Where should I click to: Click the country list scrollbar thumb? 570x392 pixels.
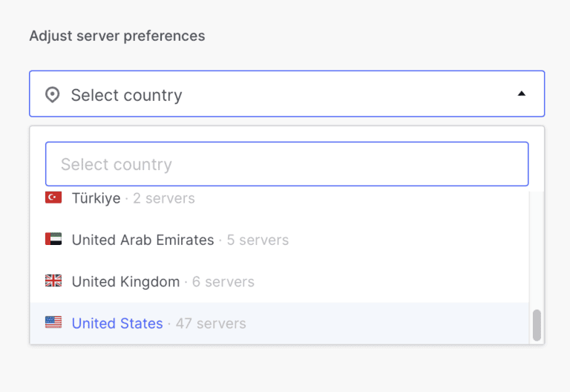(x=537, y=325)
